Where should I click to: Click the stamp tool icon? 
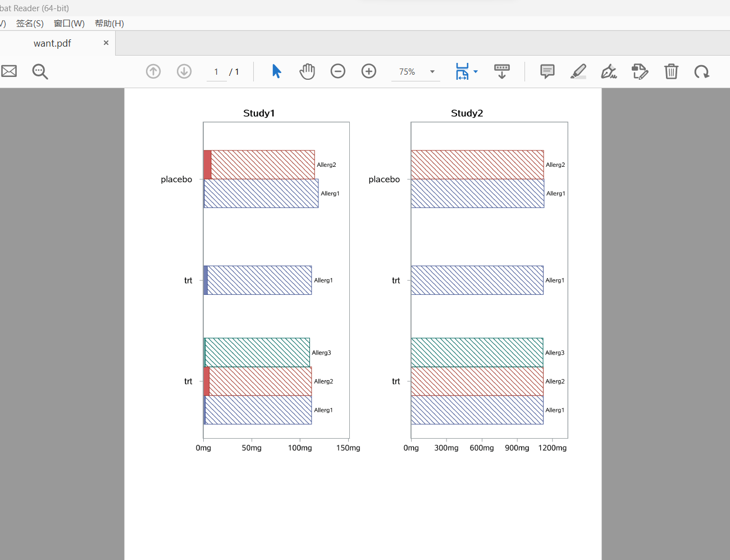coord(640,71)
